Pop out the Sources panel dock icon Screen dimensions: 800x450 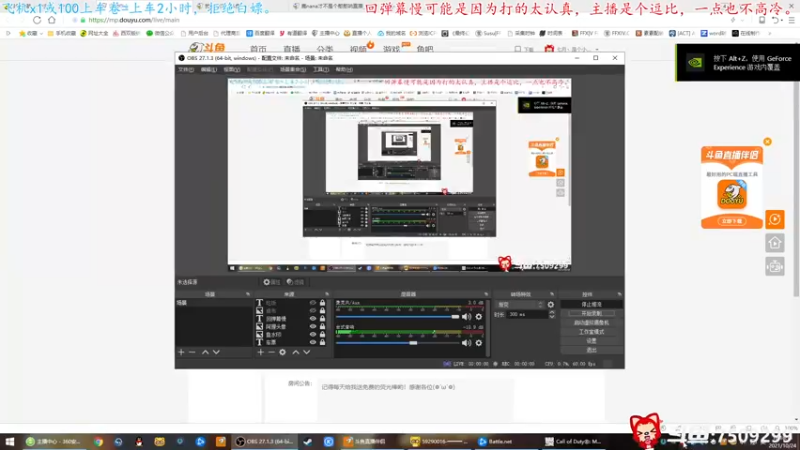[327, 294]
